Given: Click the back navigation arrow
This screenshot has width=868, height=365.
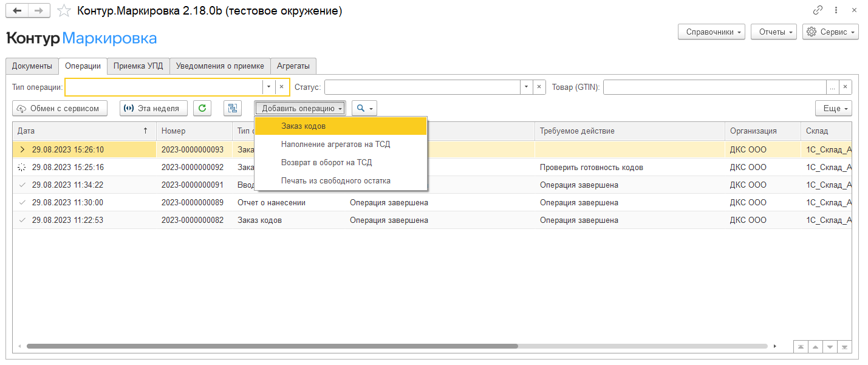Looking at the screenshot, I should click(17, 11).
